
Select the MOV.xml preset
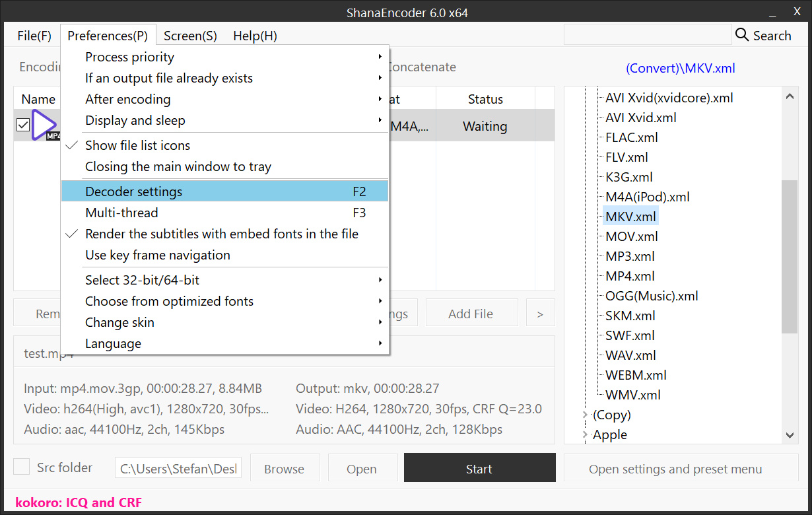click(632, 236)
